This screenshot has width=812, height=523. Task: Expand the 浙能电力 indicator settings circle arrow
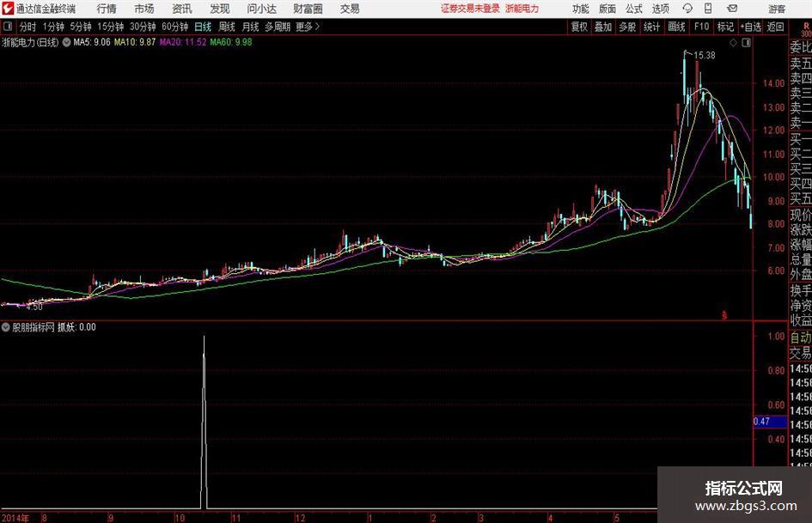(66, 42)
